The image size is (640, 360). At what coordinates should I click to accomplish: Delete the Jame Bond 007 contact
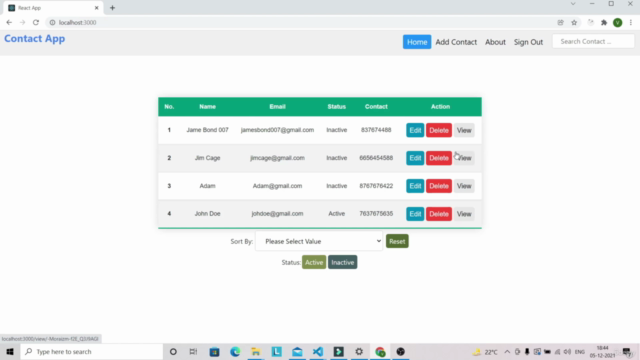(x=439, y=130)
